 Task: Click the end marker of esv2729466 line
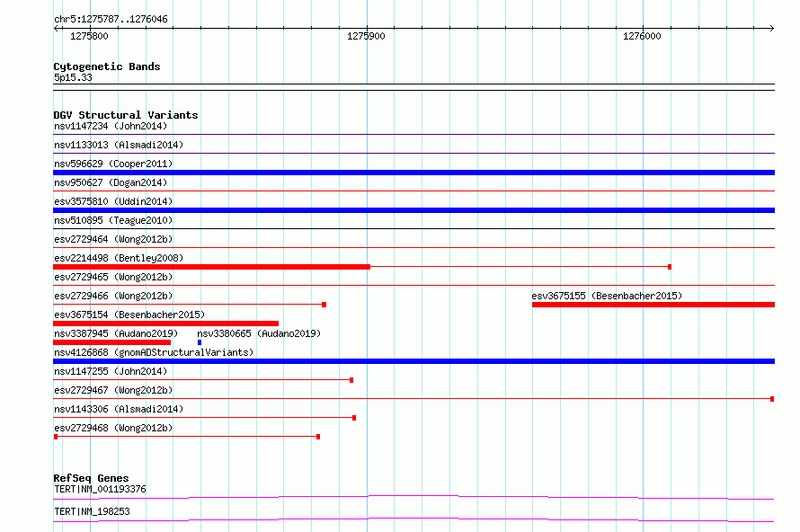[324, 305]
